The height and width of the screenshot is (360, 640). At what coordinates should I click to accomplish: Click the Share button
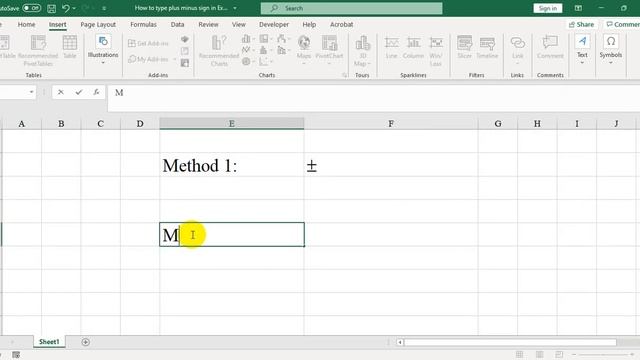point(581,24)
